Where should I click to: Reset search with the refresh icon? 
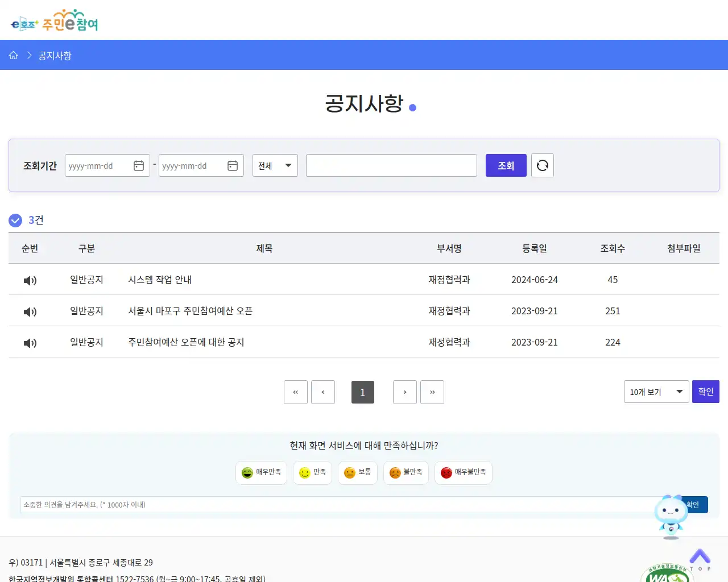pyautogui.click(x=543, y=165)
